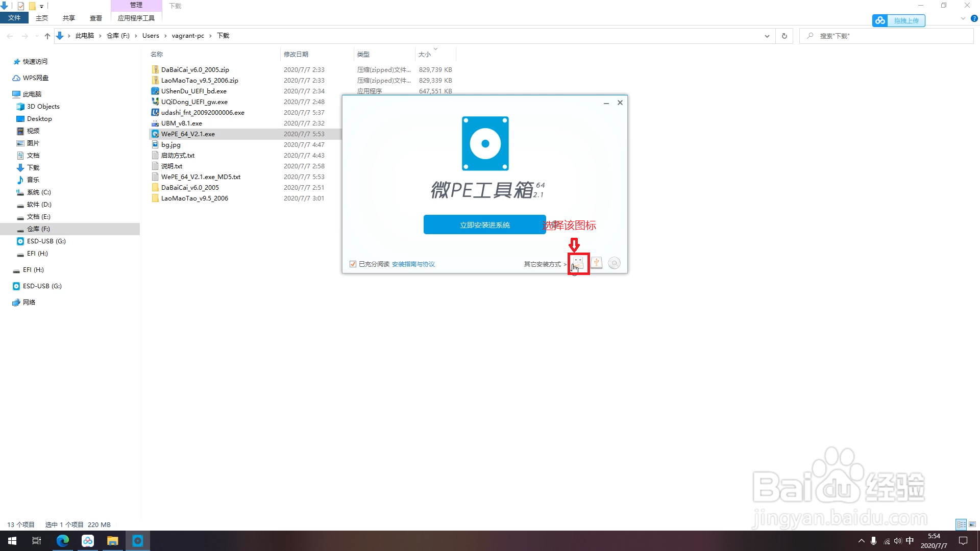980x551 pixels.
Task: Switch to details view in status bar
Action: point(961,524)
